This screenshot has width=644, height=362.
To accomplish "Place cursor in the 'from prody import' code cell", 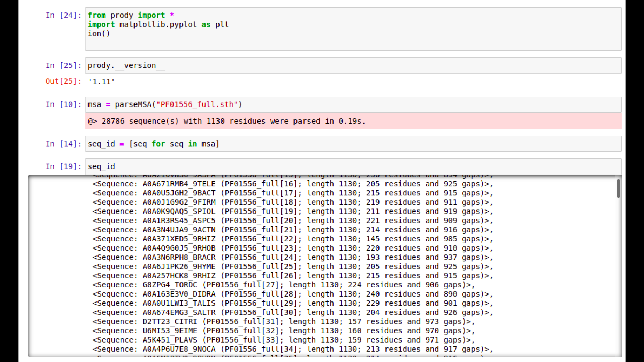I will (235, 24).
